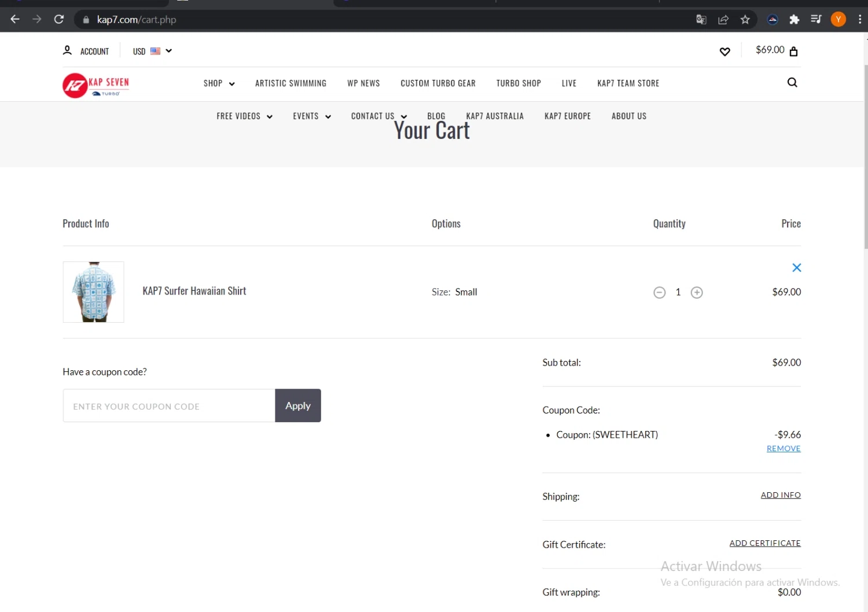868x612 pixels.
Task: Remove shirt from cart with X
Action: click(796, 267)
